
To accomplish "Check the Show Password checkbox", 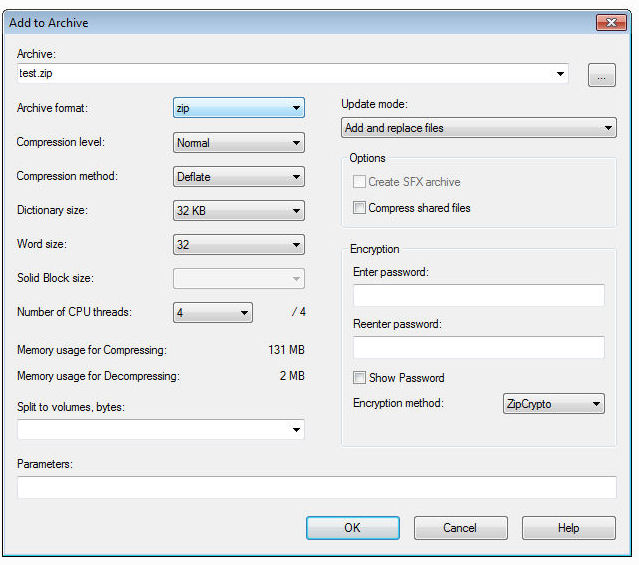I will click(359, 377).
